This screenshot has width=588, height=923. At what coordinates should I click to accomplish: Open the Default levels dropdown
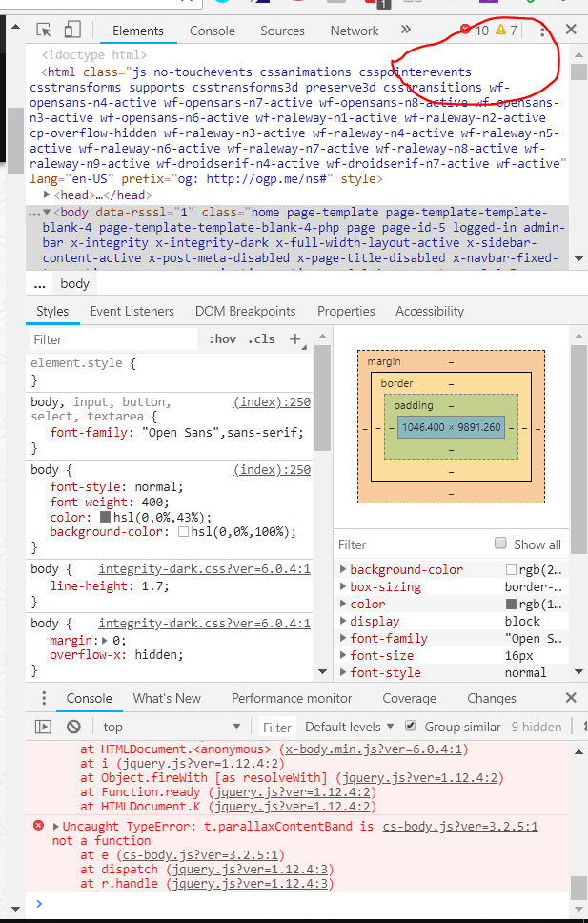pyautogui.click(x=349, y=727)
